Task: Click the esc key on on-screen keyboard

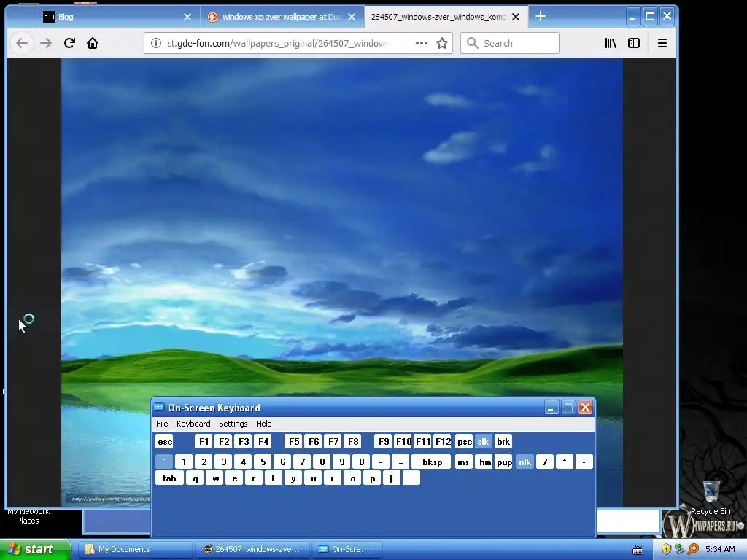Action: pyautogui.click(x=165, y=441)
